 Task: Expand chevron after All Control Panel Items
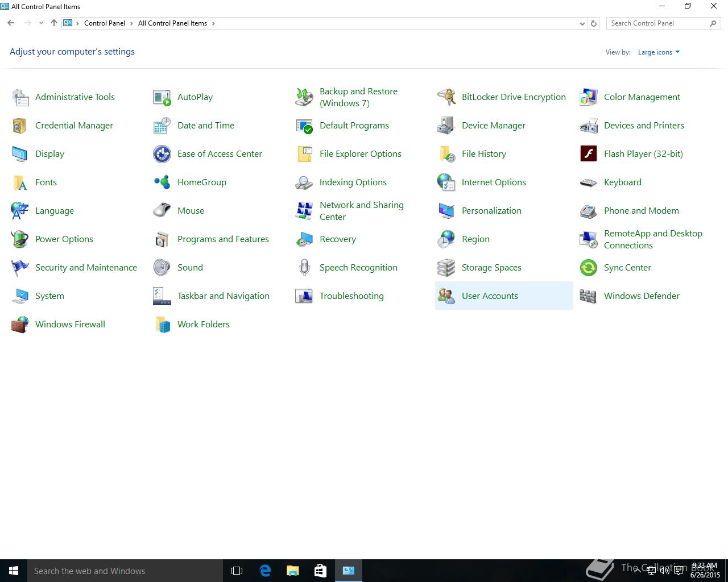pyautogui.click(x=213, y=23)
